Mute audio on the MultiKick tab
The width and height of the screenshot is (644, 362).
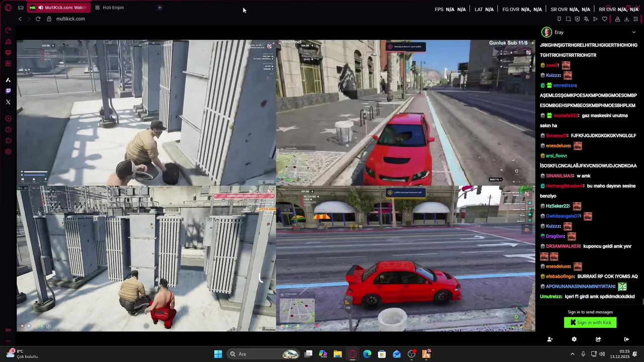coord(40,8)
